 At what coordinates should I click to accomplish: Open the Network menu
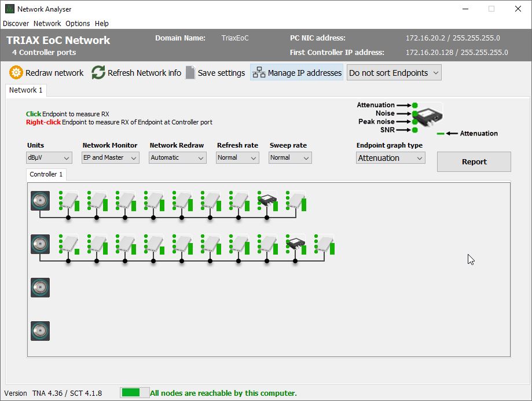[47, 23]
